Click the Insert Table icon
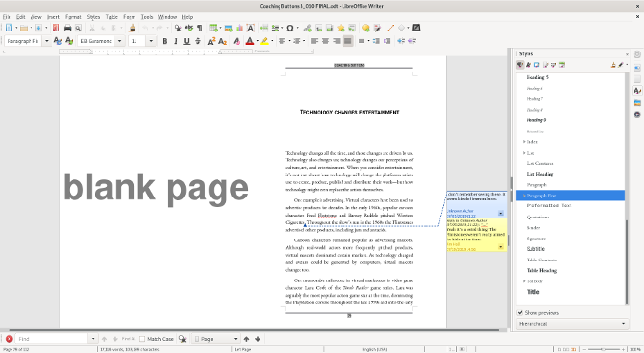 point(213,28)
